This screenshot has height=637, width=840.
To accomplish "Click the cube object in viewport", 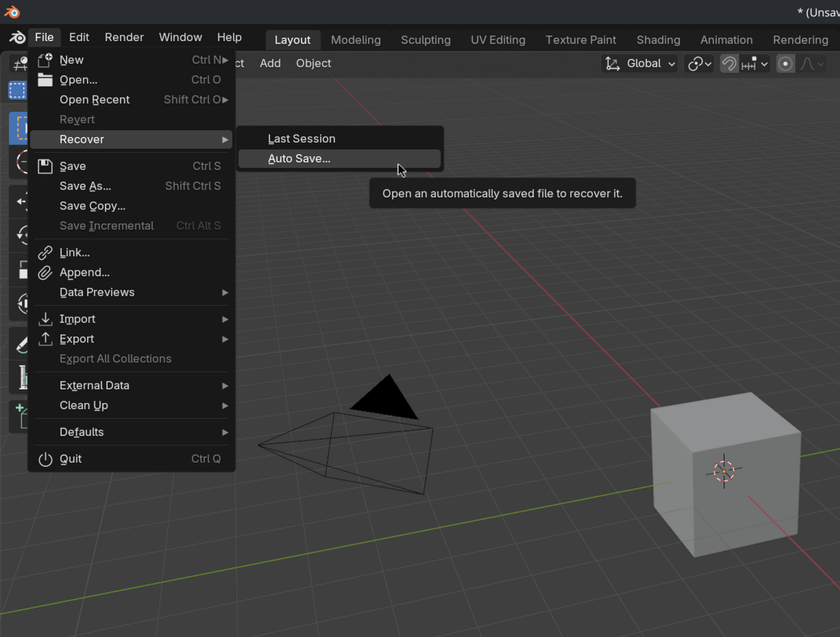I will 725,474.
